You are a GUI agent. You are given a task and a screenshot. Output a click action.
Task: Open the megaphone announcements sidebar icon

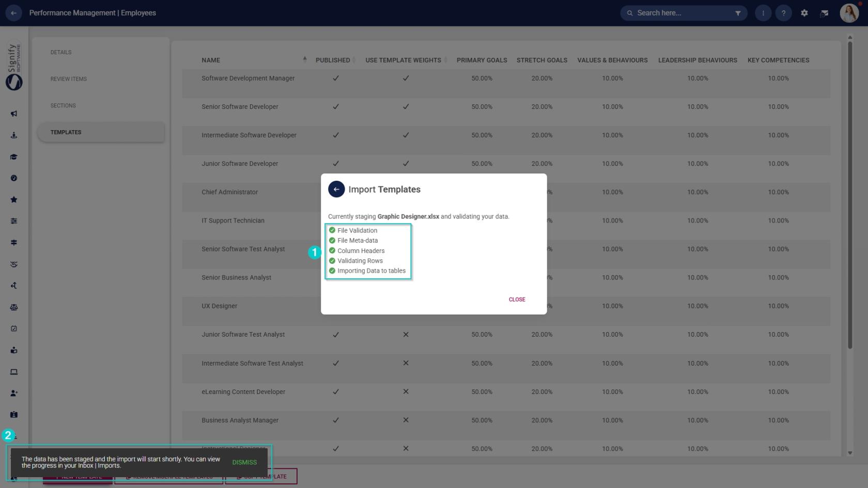(14, 114)
